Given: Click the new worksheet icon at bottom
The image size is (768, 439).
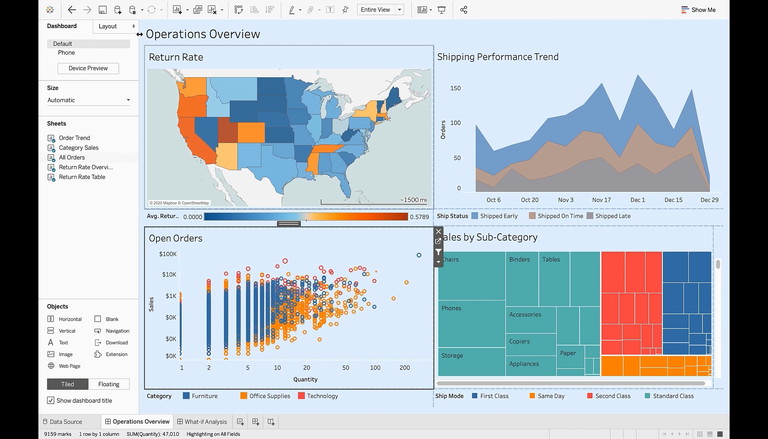Looking at the screenshot, I should pyautogui.click(x=241, y=422).
